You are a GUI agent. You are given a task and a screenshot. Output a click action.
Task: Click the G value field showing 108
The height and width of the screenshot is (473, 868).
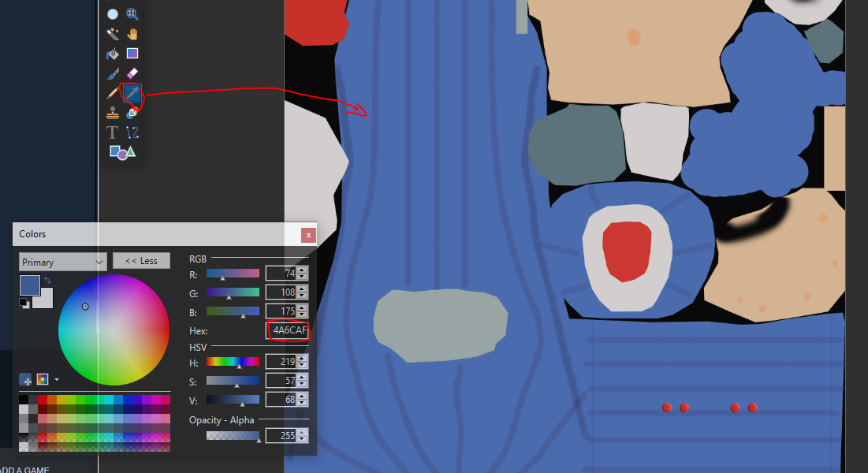[281, 292]
